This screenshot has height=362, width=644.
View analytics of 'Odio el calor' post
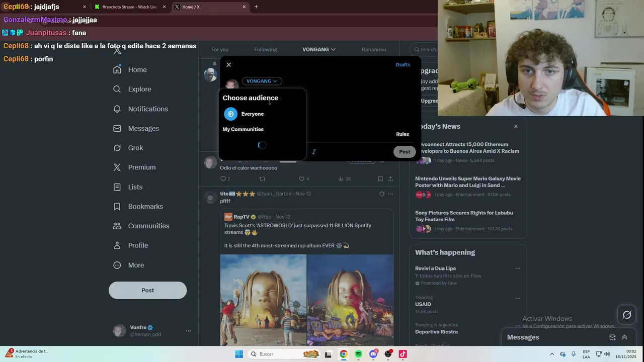pyautogui.click(x=344, y=178)
